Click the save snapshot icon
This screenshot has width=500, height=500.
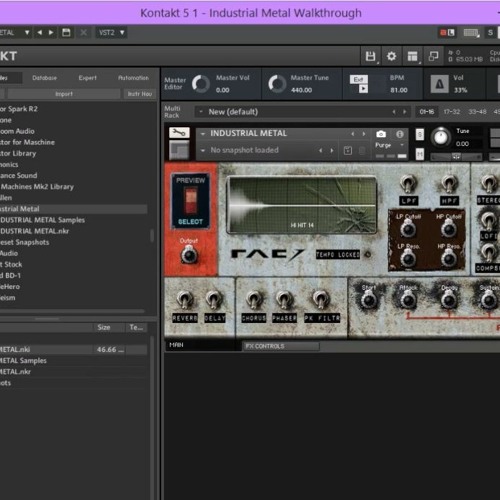348,151
